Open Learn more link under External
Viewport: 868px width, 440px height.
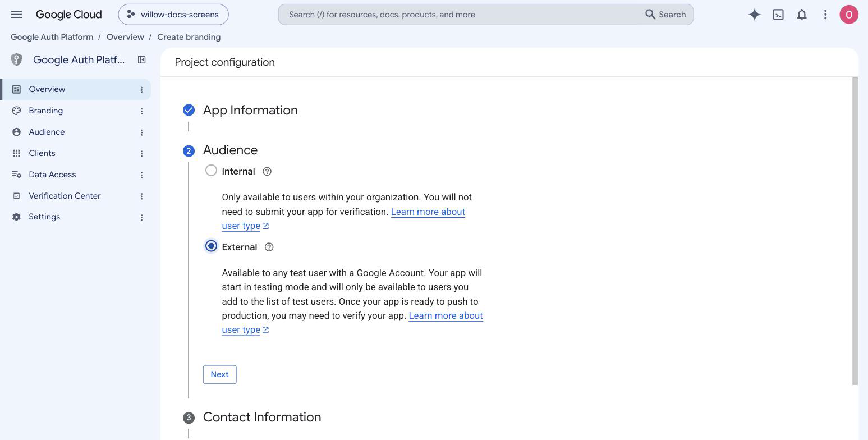[x=352, y=323]
